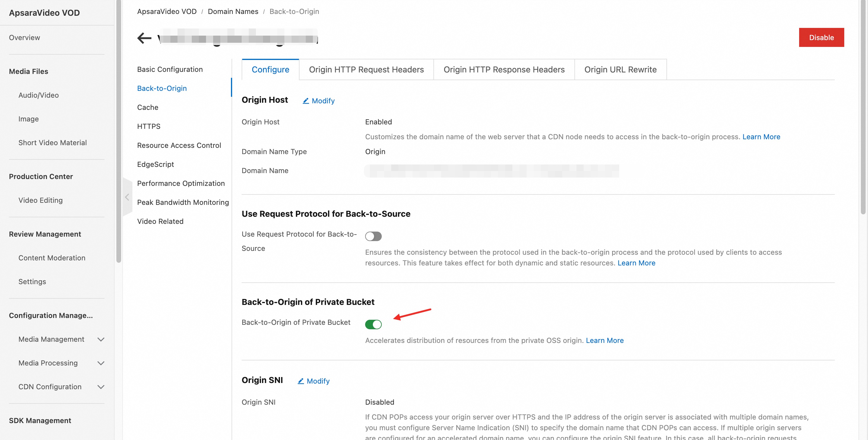Select Back-to-Origin in the domain menu
This screenshot has width=868, height=440.
click(x=162, y=88)
